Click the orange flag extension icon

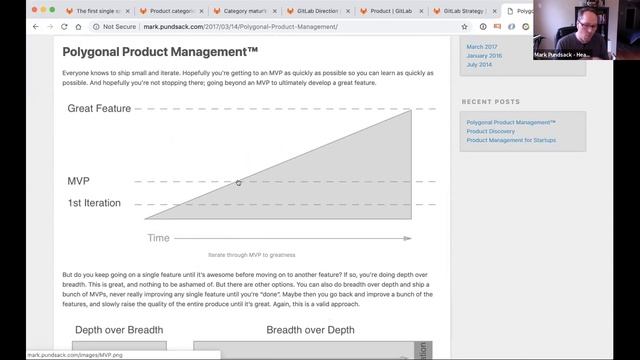[497, 27]
